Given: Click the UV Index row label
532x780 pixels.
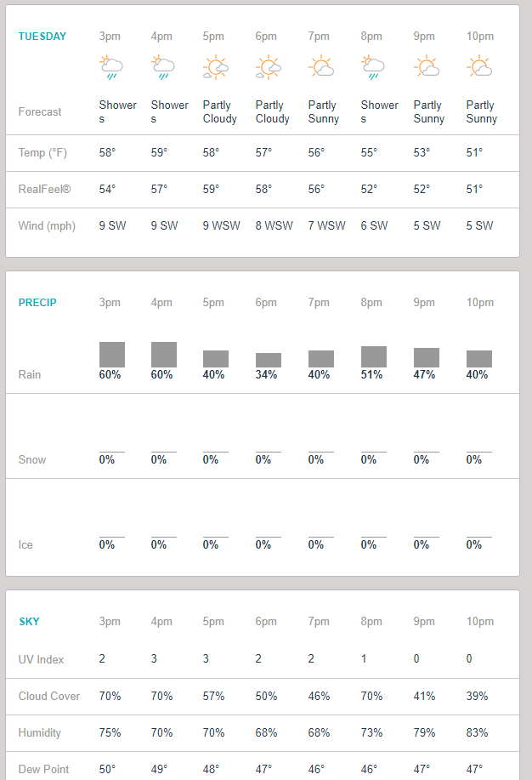Looking at the screenshot, I should pos(42,659).
